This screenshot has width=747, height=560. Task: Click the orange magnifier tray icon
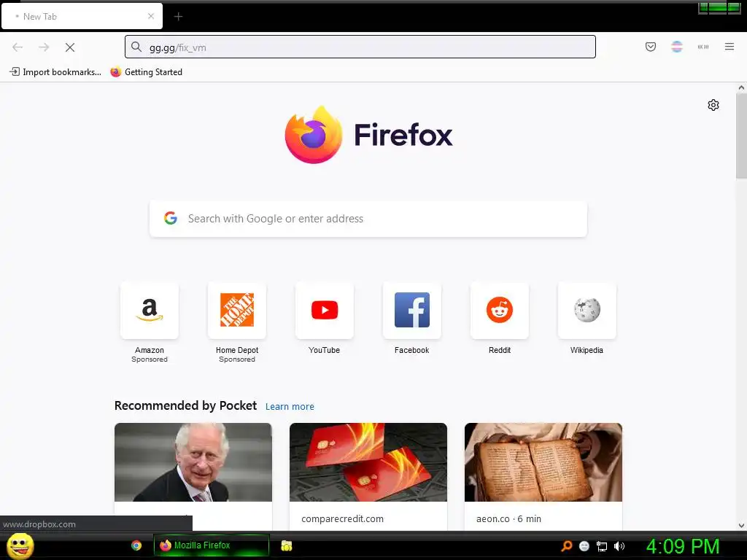click(566, 545)
